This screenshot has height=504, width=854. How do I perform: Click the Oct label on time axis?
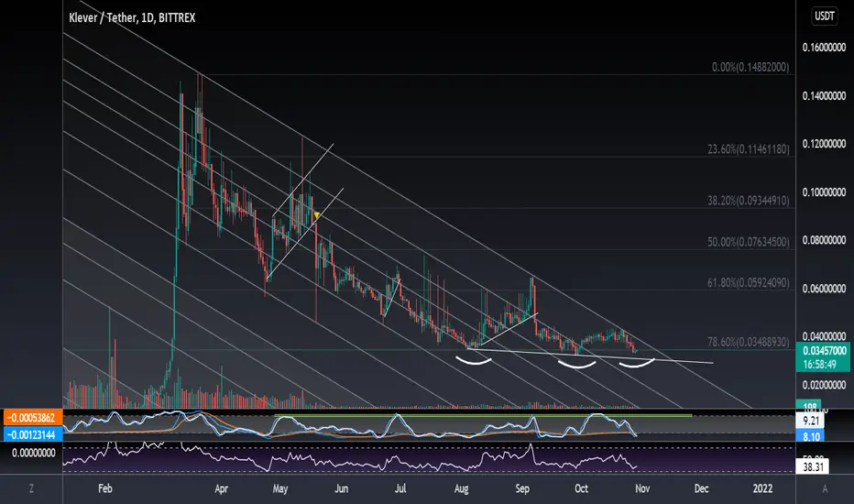(581, 488)
